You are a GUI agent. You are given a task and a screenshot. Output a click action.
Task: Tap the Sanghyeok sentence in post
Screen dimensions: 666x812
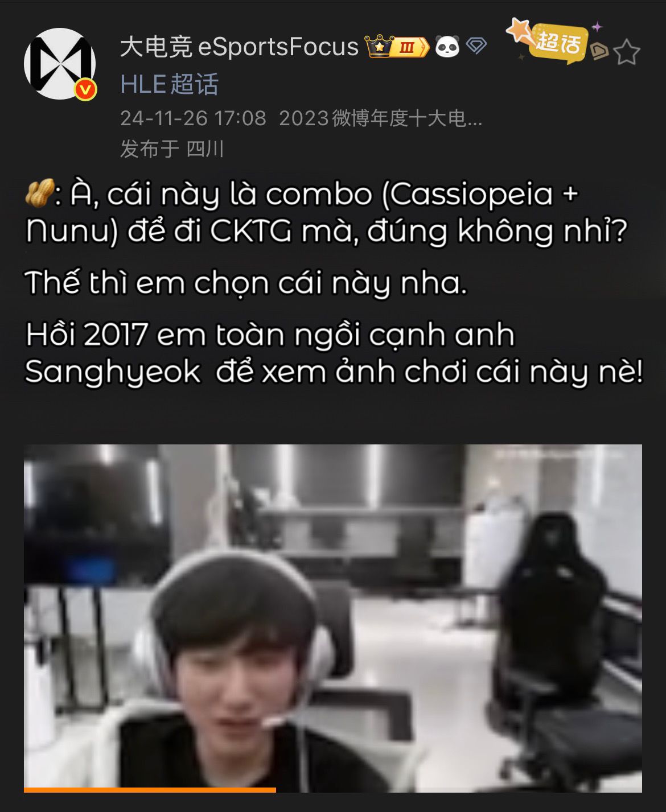tap(334, 353)
